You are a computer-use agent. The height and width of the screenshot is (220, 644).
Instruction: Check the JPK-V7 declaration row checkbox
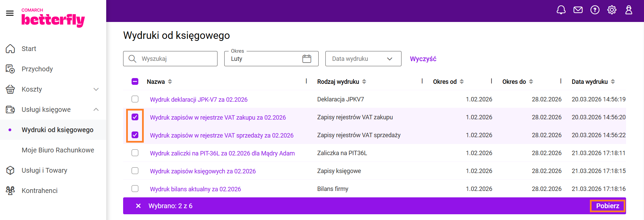click(135, 99)
